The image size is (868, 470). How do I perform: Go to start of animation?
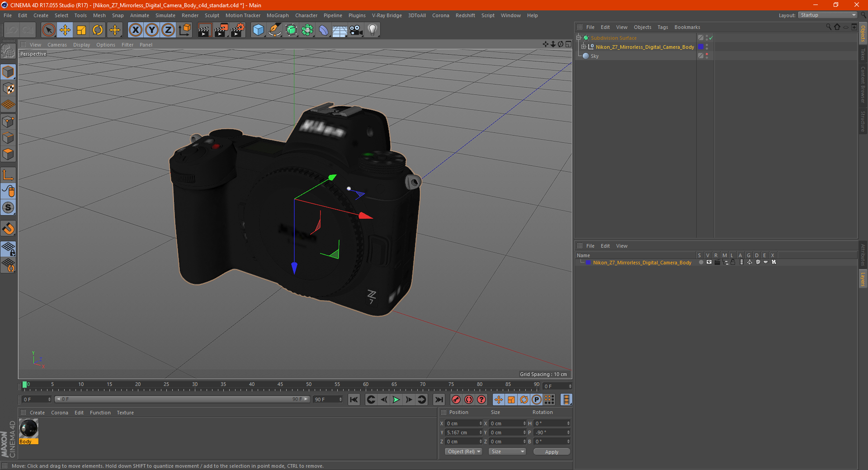pos(354,399)
